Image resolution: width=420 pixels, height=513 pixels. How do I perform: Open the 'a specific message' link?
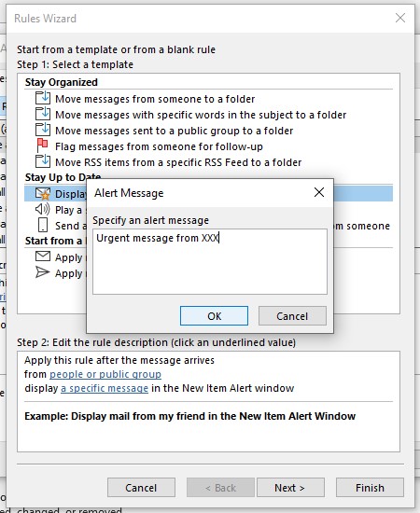coord(105,388)
